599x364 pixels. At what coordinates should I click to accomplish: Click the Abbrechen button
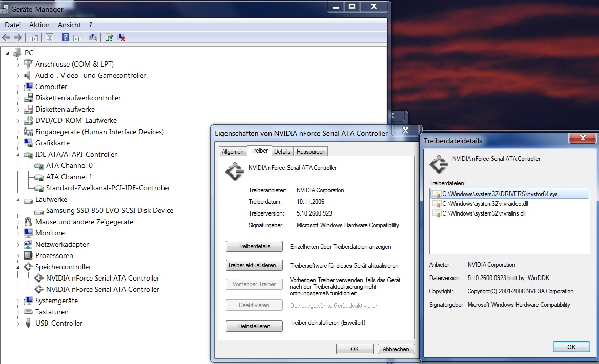[x=396, y=349]
